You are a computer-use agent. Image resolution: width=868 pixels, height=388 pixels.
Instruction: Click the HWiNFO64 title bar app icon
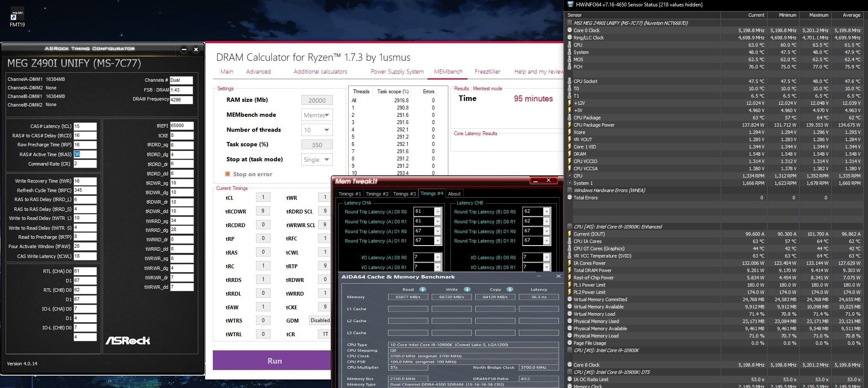pyautogui.click(x=570, y=5)
